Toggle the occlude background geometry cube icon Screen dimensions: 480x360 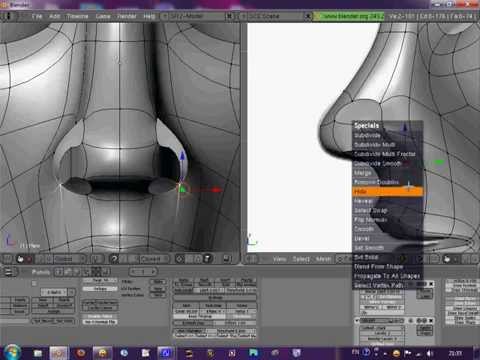(207, 259)
